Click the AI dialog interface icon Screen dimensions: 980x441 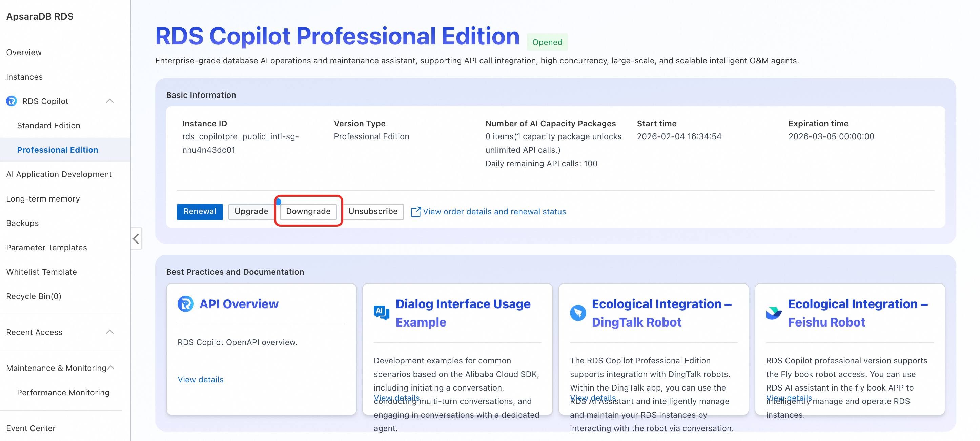(381, 313)
